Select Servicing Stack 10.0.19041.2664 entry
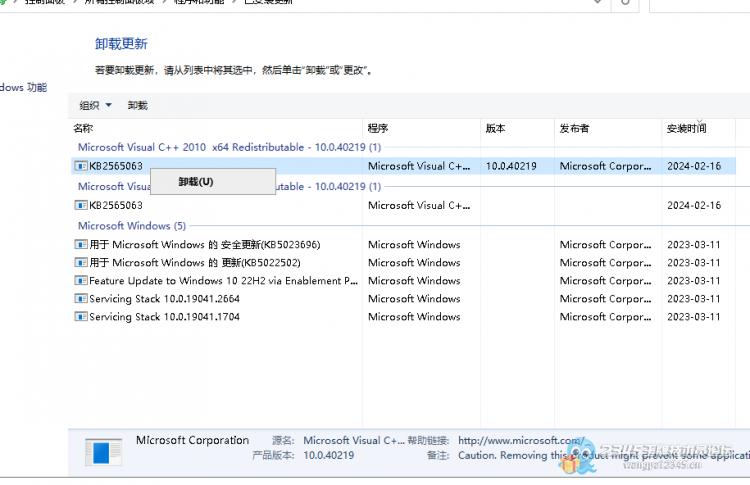 pos(164,298)
